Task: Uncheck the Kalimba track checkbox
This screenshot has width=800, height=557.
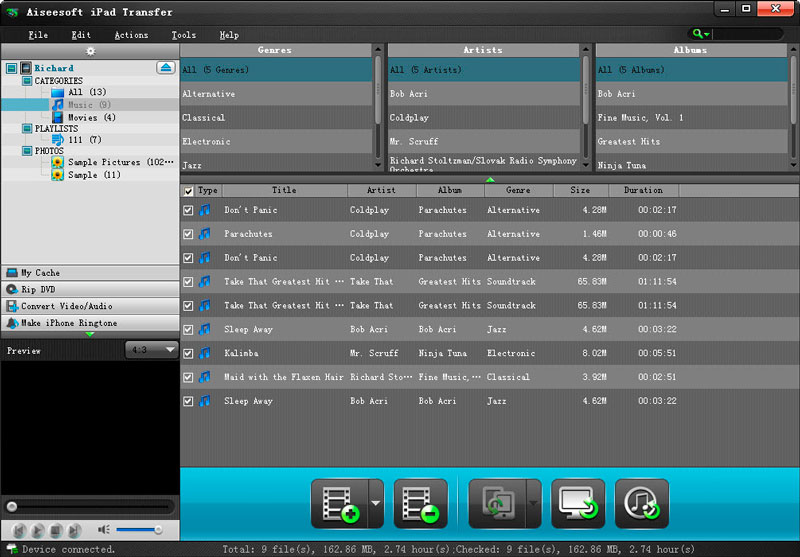Action: coord(188,353)
